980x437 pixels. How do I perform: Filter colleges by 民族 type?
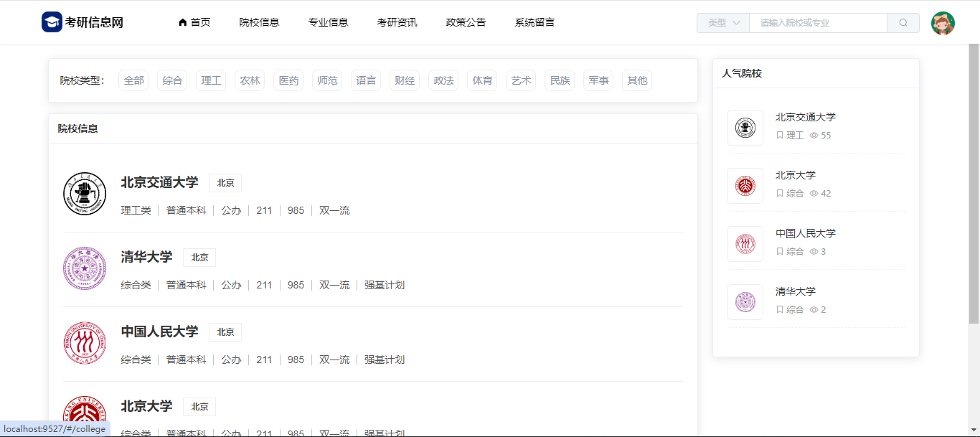tap(560, 80)
